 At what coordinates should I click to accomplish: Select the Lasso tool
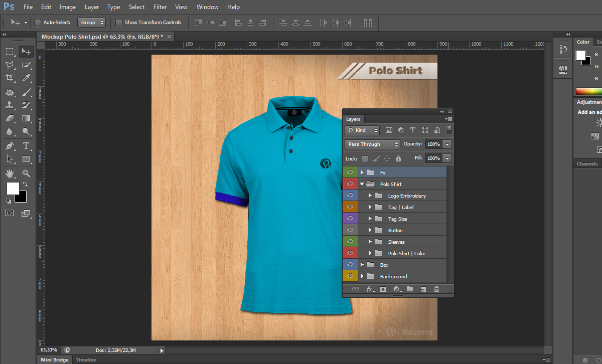tap(10, 65)
